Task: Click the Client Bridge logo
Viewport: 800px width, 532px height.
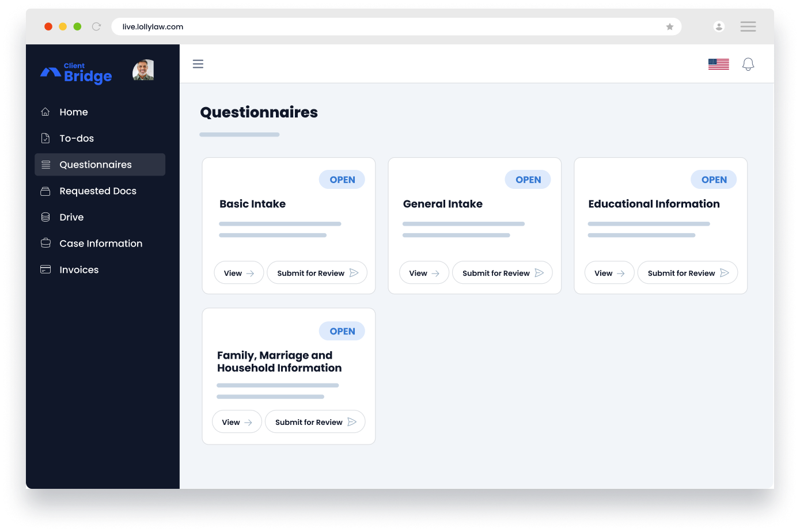Action: tap(77, 73)
